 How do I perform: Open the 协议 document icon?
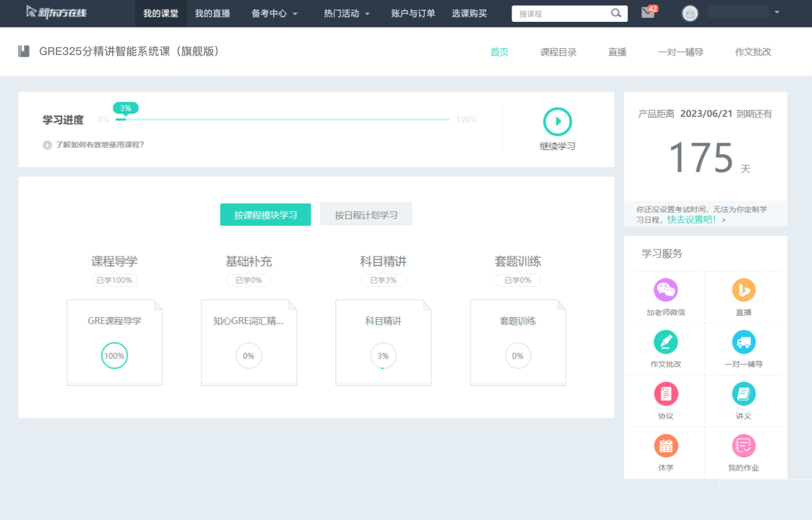tap(665, 394)
